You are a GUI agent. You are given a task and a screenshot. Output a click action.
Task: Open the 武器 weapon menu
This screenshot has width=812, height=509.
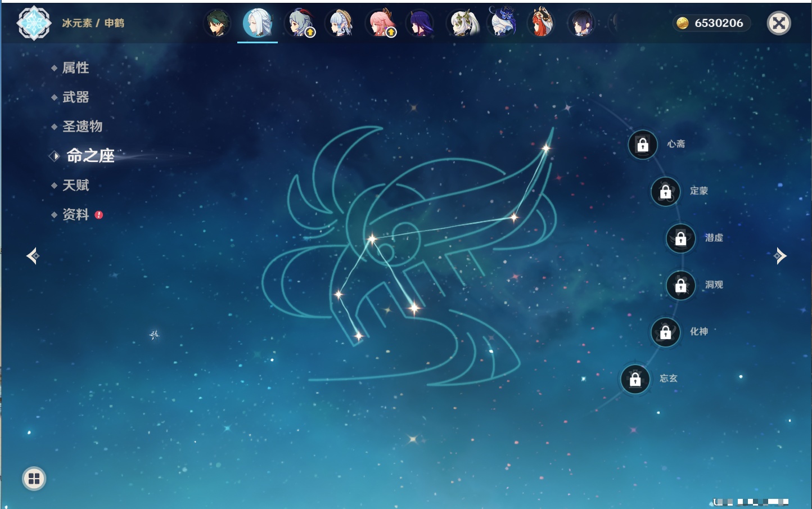pyautogui.click(x=75, y=97)
